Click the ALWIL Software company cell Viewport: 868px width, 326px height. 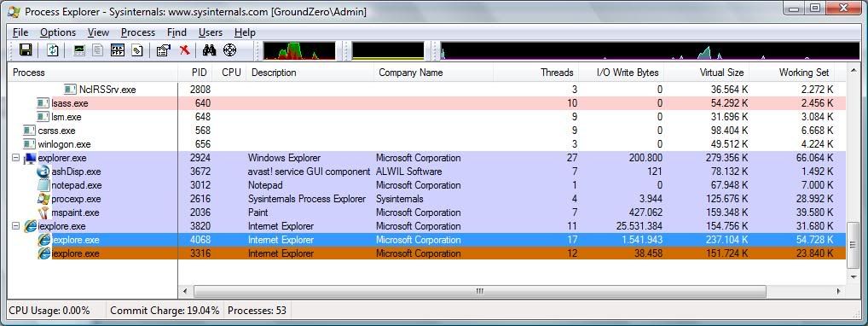pyautogui.click(x=409, y=172)
